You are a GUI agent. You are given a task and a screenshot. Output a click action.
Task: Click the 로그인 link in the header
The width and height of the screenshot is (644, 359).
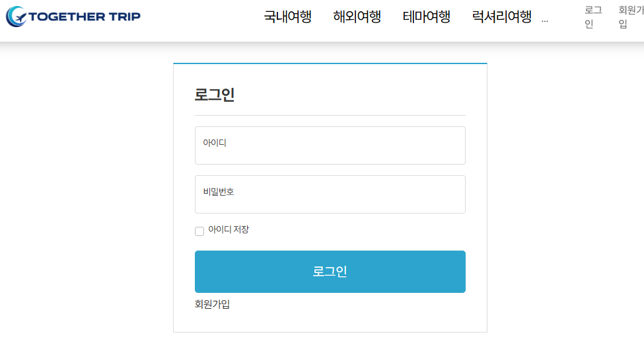click(x=593, y=17)
